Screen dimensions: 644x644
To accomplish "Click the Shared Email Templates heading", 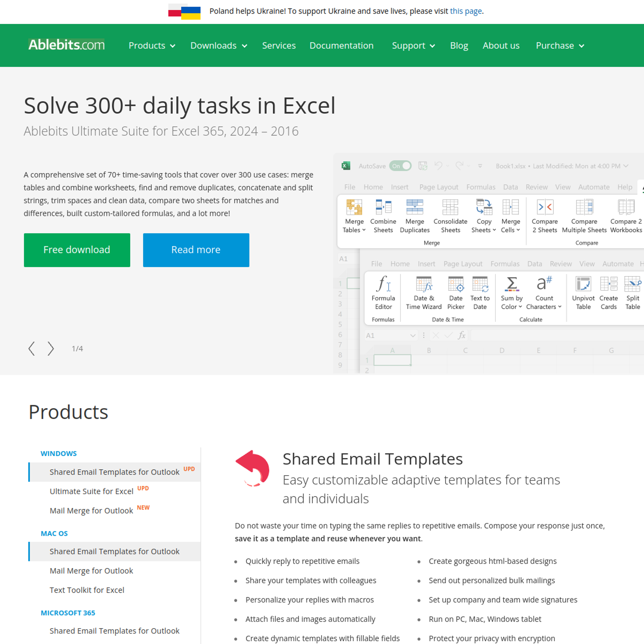I will point(373,459).
